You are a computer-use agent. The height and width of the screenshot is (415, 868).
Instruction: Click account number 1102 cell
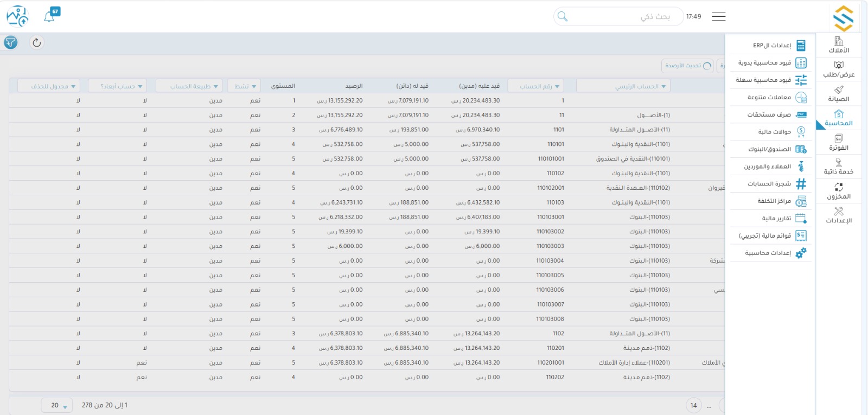pyautogui.click(x=558, y=334)
